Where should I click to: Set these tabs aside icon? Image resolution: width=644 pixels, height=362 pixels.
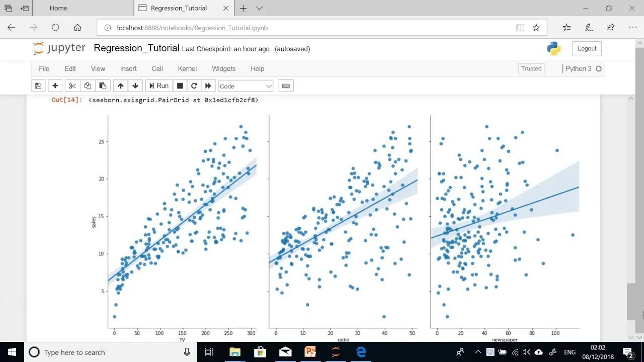click(25, 8)
